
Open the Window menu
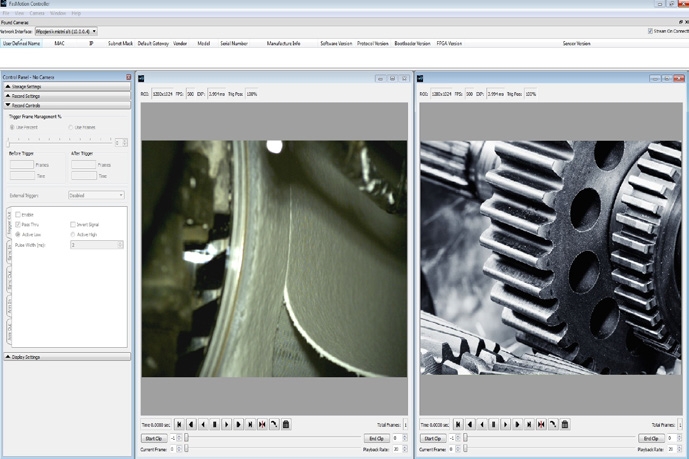(x=58, y=13)
